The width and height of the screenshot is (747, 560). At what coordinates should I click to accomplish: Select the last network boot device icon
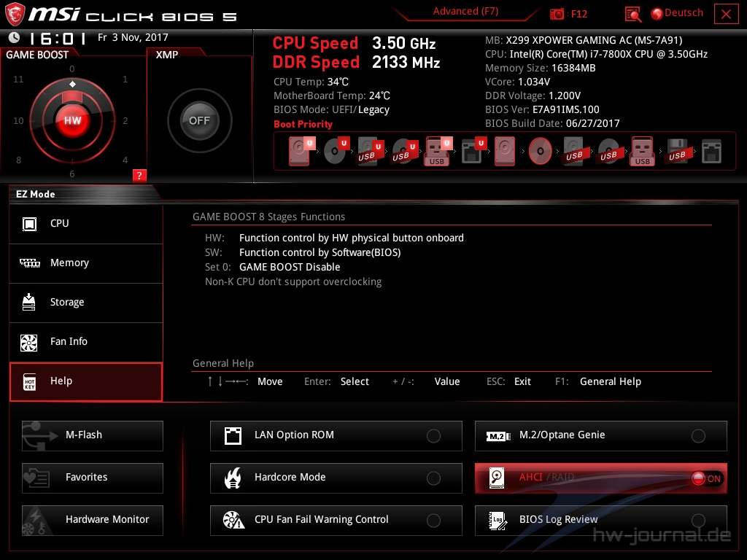coord(712,151)
